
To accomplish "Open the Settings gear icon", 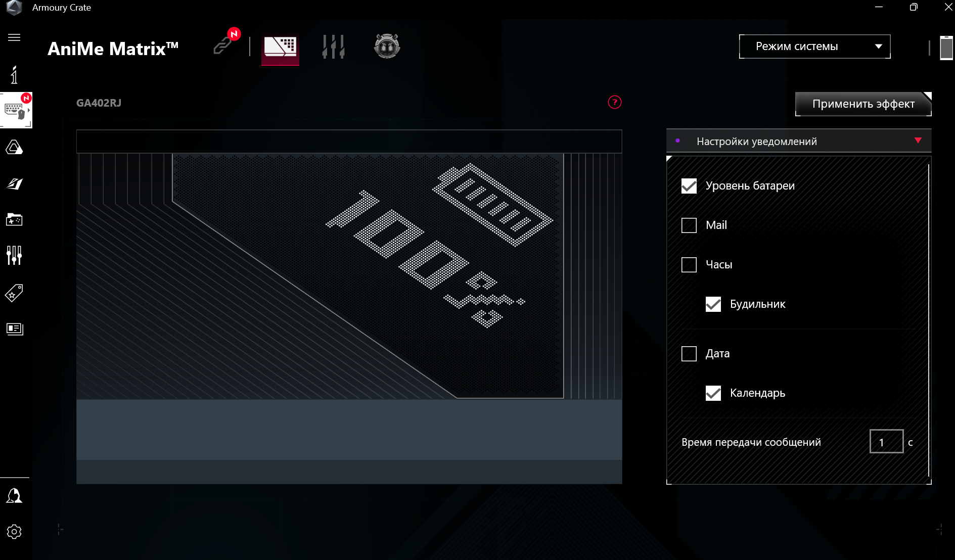I will 14,532.
